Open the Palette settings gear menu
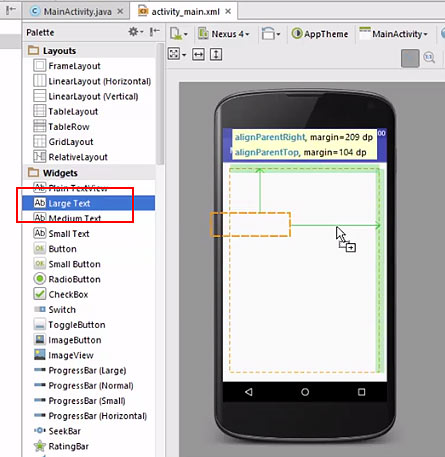This screenshot has height=457, width=445. [x=135, y=32]
